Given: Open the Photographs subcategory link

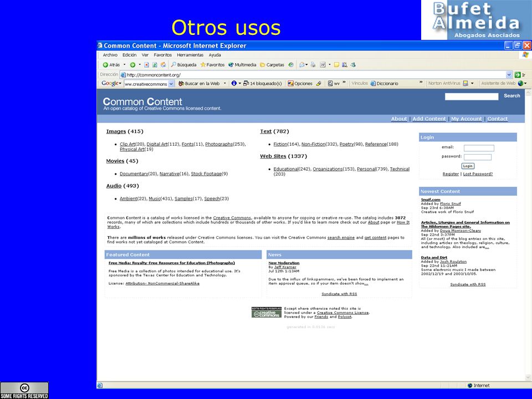Looking at the screenshot, I should pyautogui.click(x=219, y=144).
